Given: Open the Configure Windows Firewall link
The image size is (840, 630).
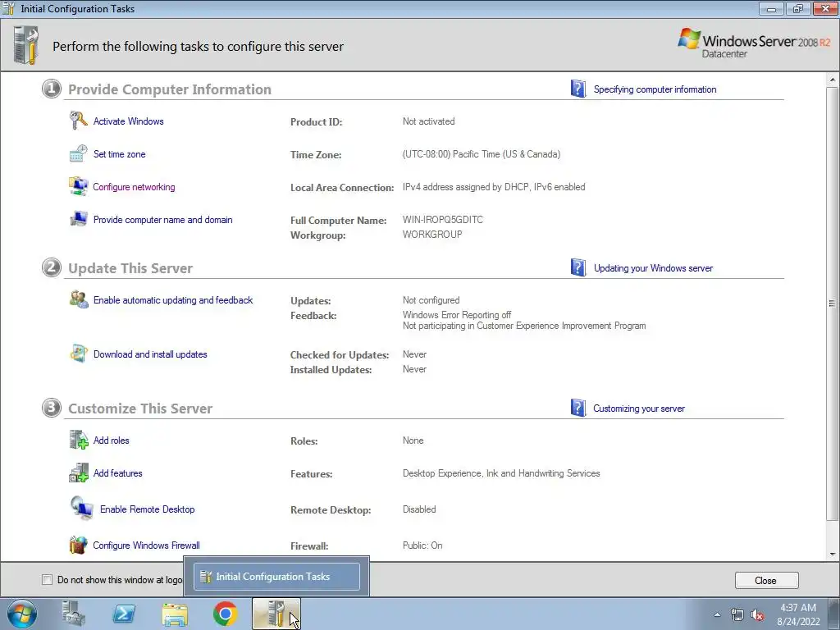Looking at the screenshot, I should pyautogui.click(x=146, y=546).
